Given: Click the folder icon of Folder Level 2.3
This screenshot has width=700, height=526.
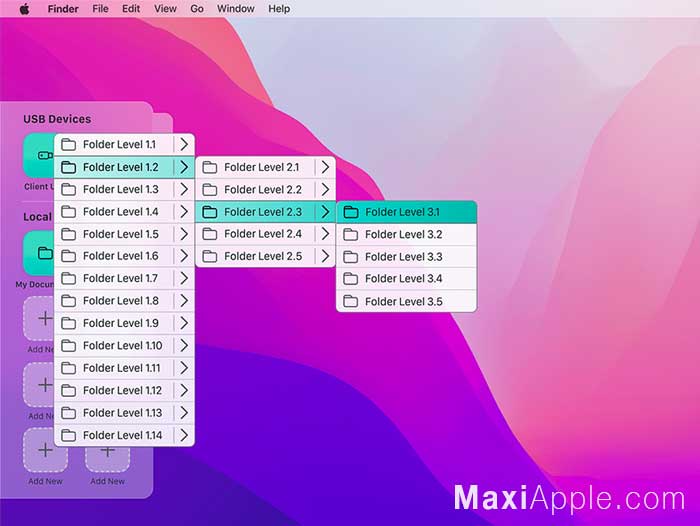Looking at the screenshot, I should pos(209,212).
